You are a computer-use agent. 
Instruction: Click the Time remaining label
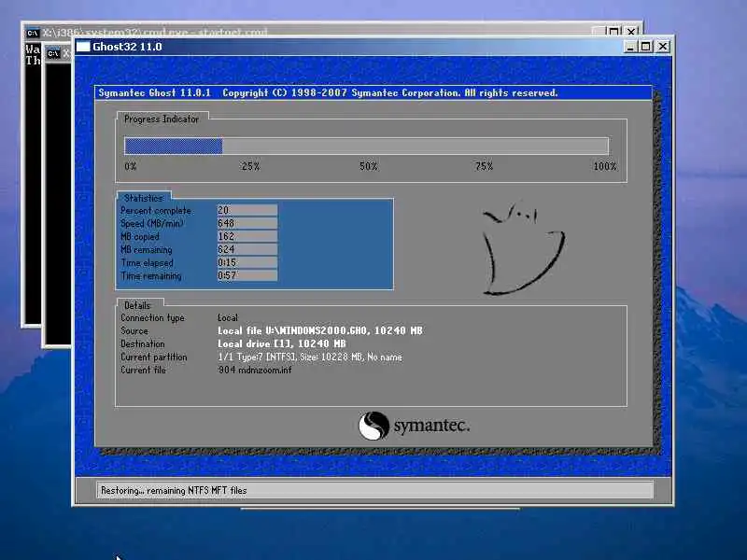pos(151,275)
